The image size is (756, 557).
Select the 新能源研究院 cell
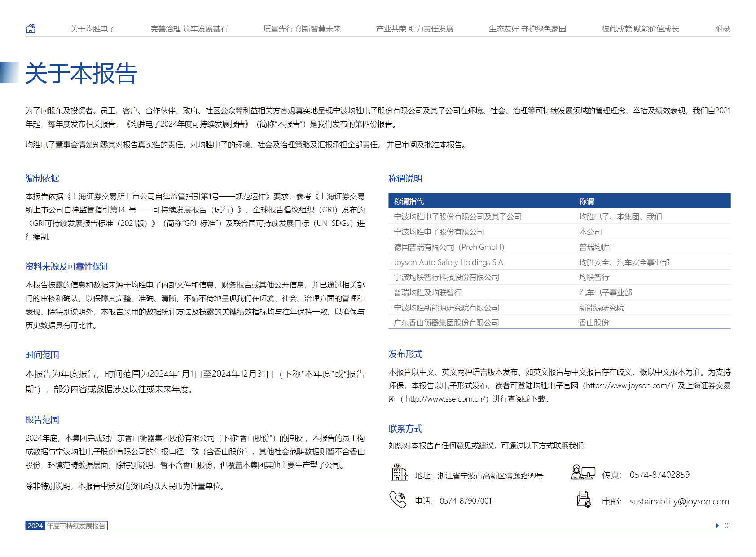tap(602, 308)
